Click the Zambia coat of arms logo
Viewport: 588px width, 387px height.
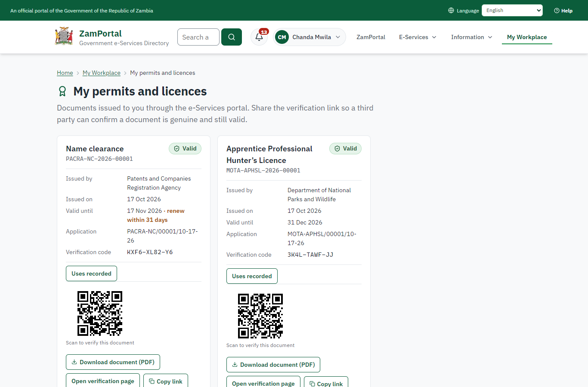click(64, 37)
